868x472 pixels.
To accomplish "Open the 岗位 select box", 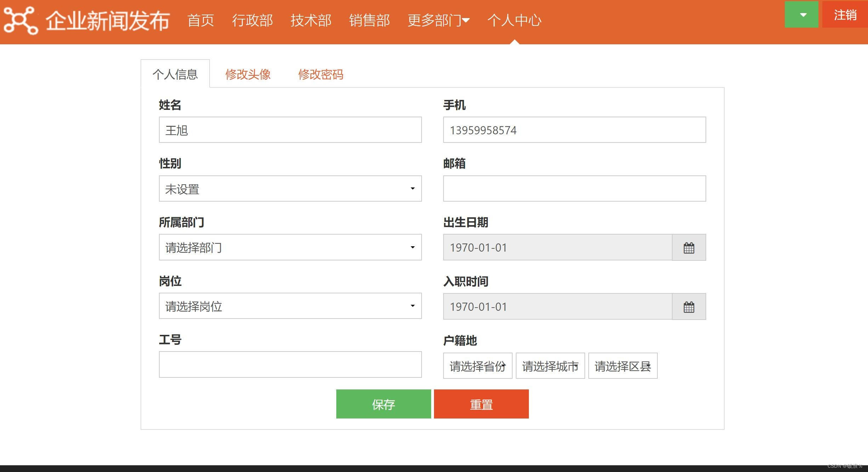I will (x=290, y=306).
